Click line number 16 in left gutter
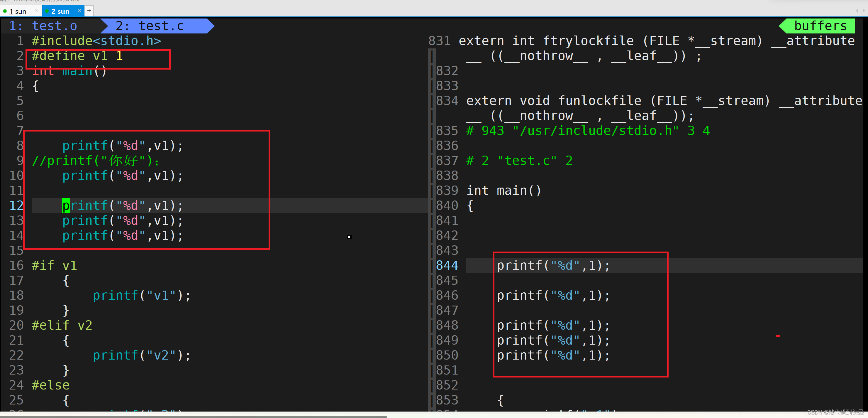This screenshot has width=868, height=418. coord(16,266)
